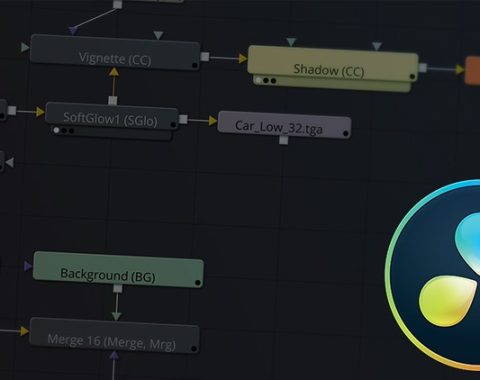
Task: Click the SoftGlow1 (SGlo) node
Action: pos(111,116)
